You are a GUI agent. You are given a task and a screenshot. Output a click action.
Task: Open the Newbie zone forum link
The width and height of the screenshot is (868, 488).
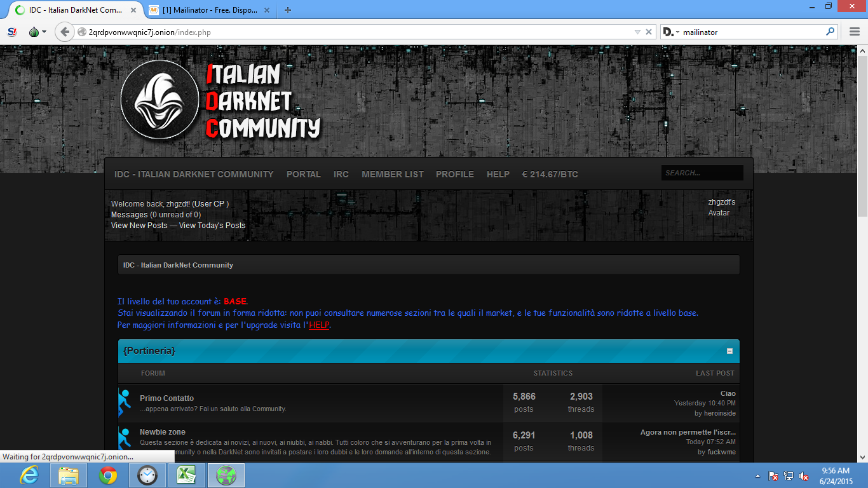(x=163, y=432)
